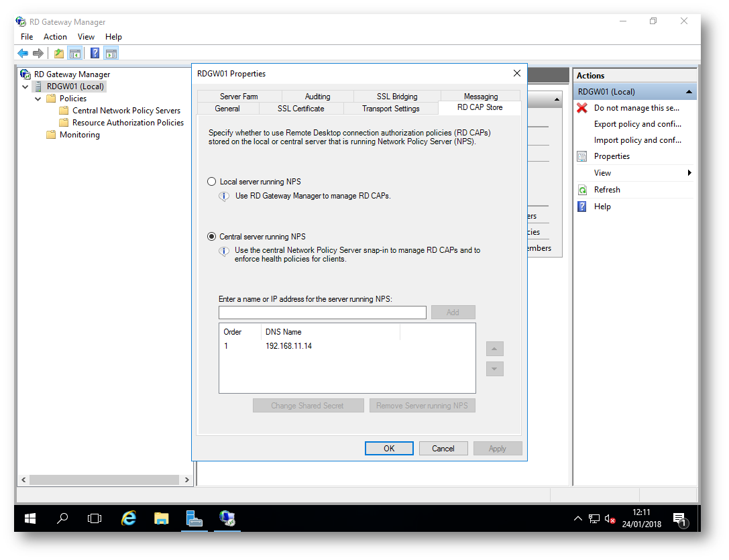This screenshot has width=729, height=560.
Task: Click RD Gateway Manager taskbar icon
Action: tap(227, 518)
